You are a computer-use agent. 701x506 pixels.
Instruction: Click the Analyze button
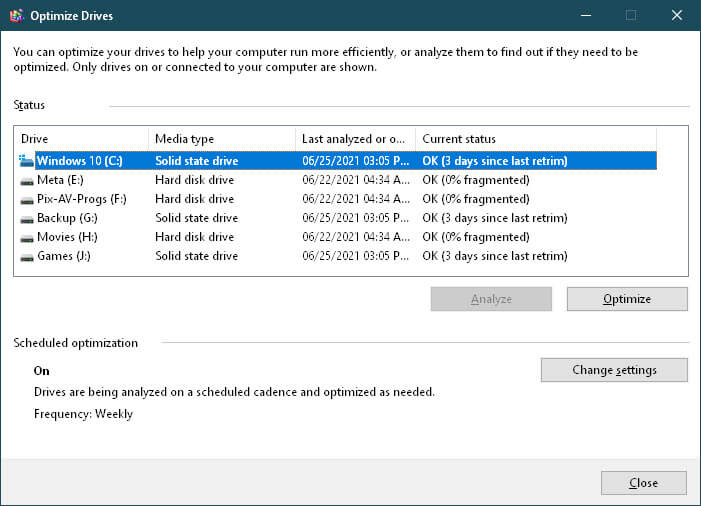491,299
